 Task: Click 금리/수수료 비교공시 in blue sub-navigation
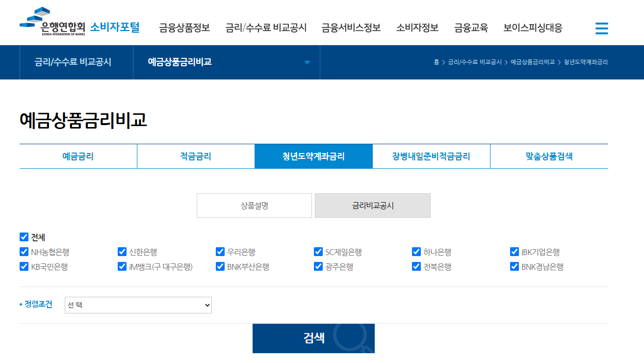[73, 62]
